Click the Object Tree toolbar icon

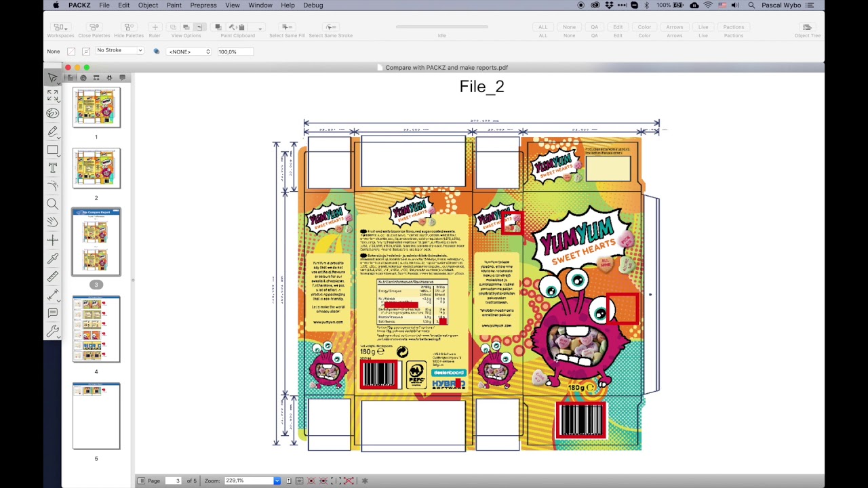pos(807,27)
